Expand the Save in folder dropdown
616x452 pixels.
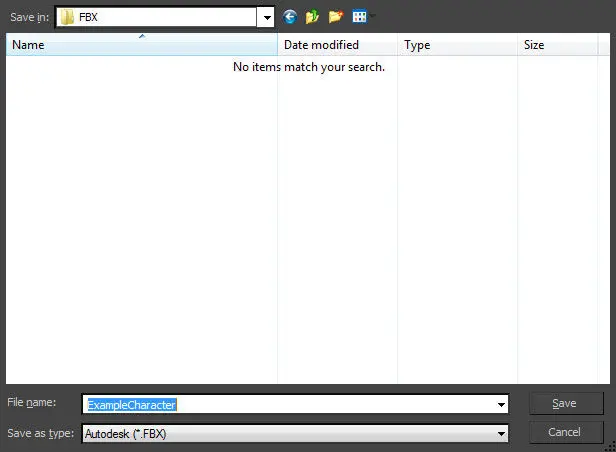[266, 17]
